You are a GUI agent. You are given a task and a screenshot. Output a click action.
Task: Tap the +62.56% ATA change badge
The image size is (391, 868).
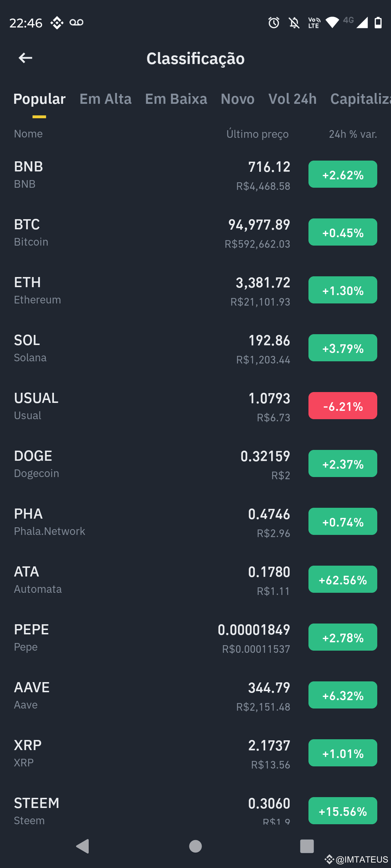click(343, 579)
